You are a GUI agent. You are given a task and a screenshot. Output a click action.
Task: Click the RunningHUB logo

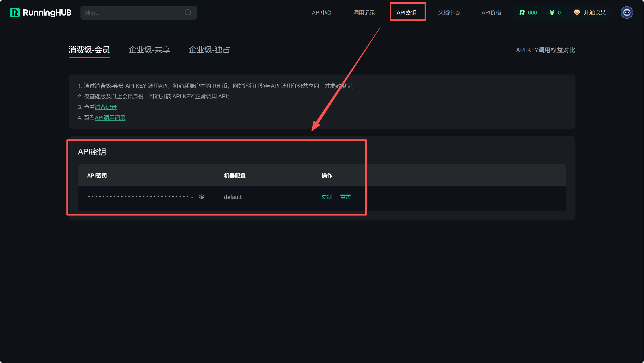(x=40, y=12)
